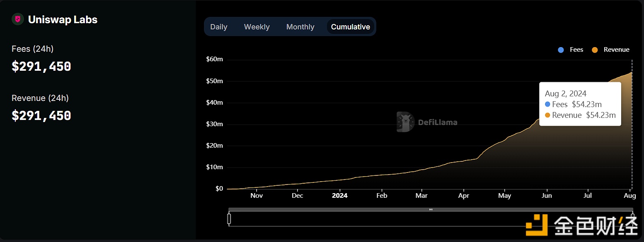Click the $10m y-axis label
This screenshot has width=644, height=242.
point(214,167)
